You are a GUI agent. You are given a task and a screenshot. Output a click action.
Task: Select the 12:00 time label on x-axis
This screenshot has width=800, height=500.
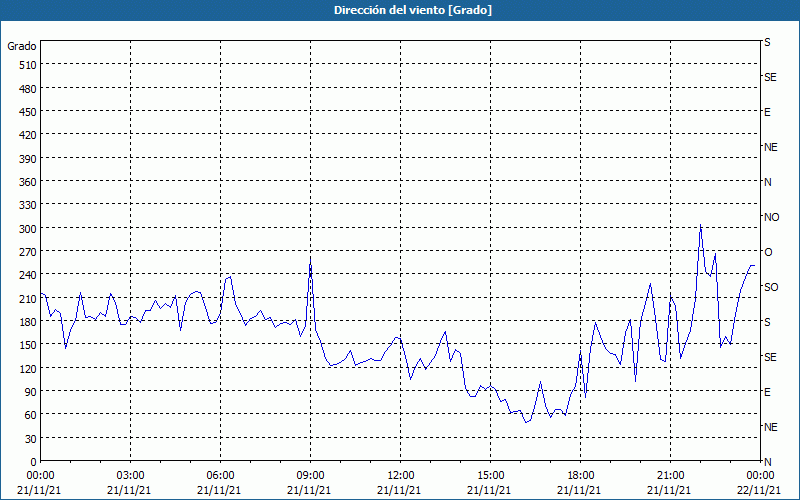click(x=401, y=476)
